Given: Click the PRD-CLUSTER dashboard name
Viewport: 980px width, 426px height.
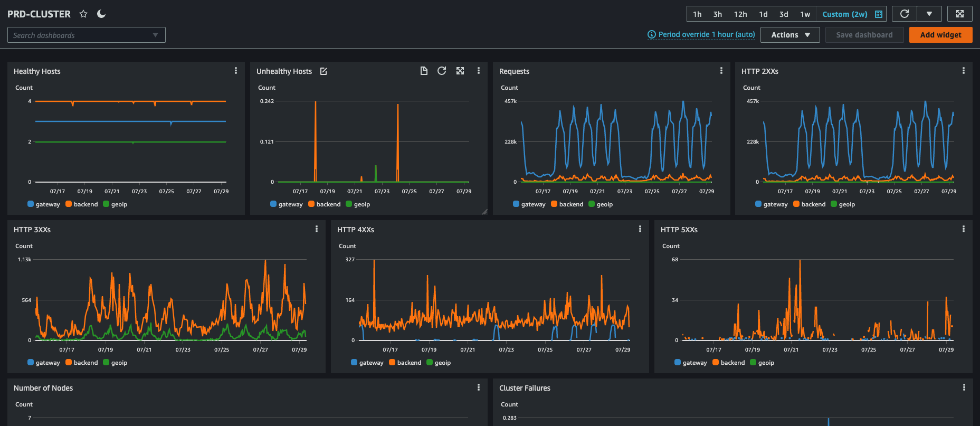Looking at the screenshot, I should (x=39, y=14).
